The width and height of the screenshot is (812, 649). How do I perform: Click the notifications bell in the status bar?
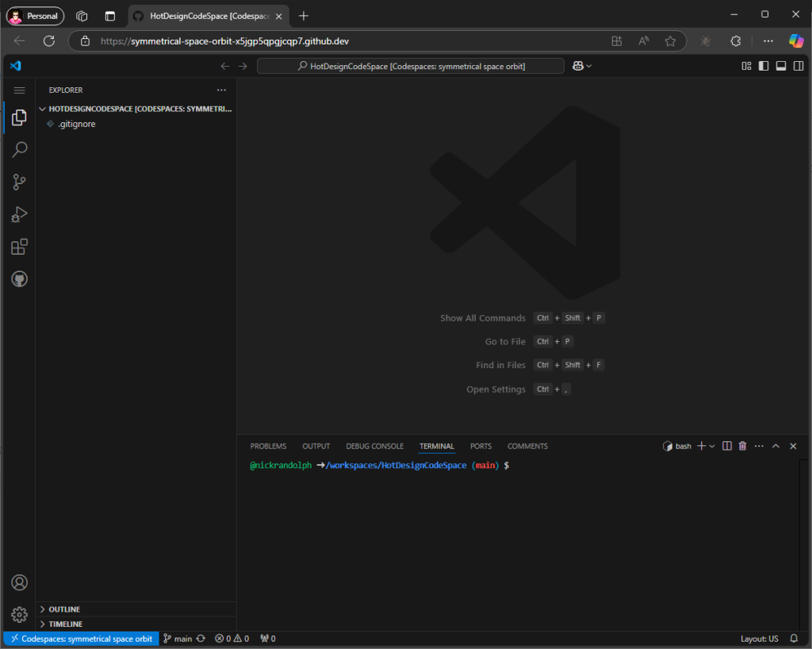pyautogui.click(x=793, y=638)
